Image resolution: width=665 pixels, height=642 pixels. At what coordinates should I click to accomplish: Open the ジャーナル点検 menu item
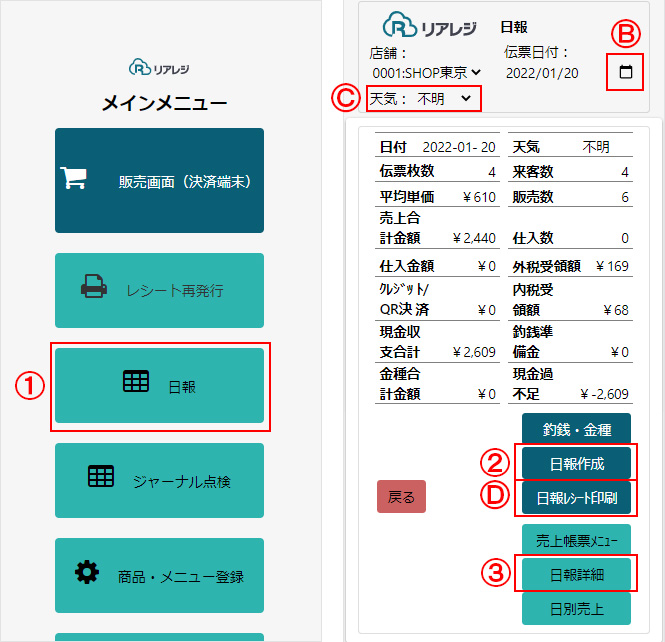159,480
